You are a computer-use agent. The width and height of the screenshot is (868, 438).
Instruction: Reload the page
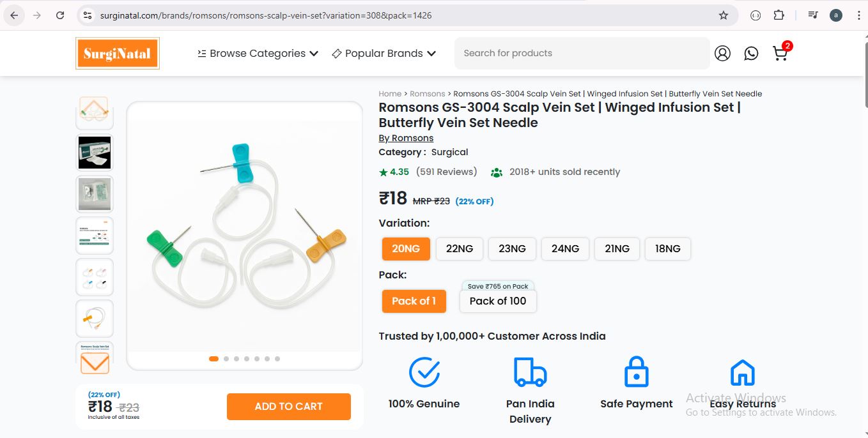click(x=60, y=15)
